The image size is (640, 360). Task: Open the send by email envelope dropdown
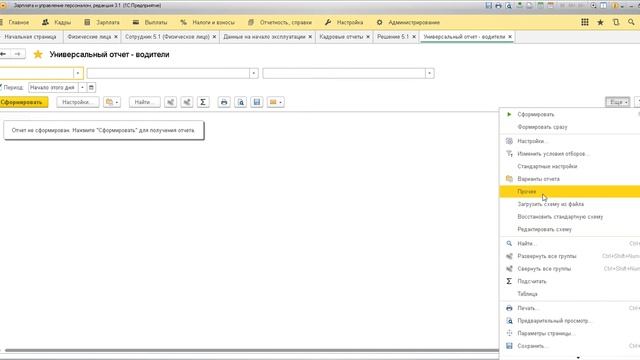(x=276, y=102)
